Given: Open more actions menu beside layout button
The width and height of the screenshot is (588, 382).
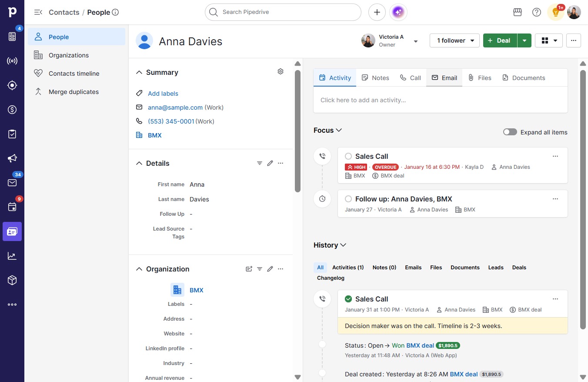Looking at the screenshot, I should [574, 40].
